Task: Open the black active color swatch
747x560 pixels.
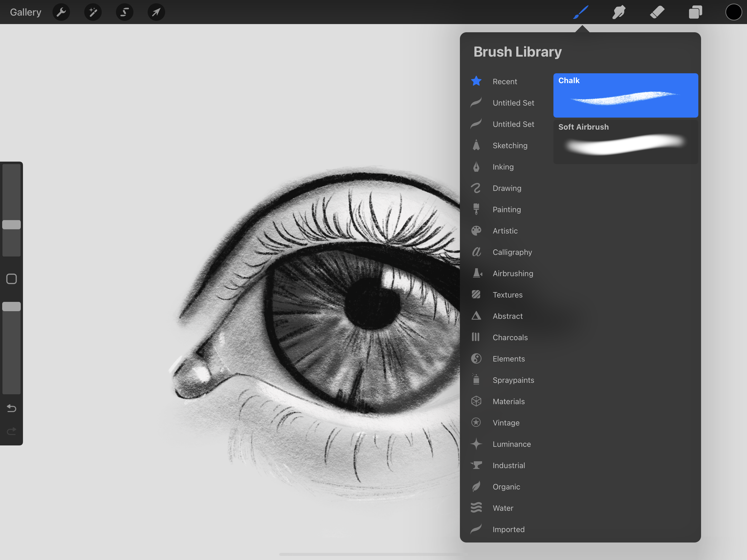Action: (733, 12)
